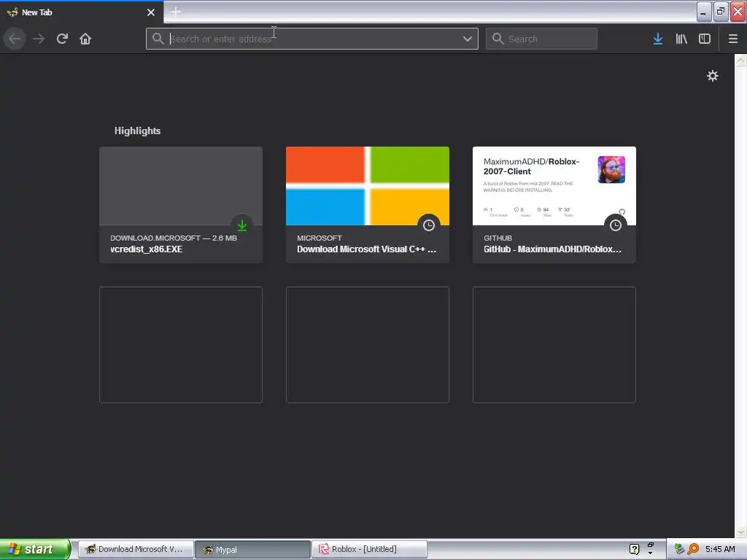Select the New Tab tab
The width and height of the screenshot is (747, 560).
point(82,12)
